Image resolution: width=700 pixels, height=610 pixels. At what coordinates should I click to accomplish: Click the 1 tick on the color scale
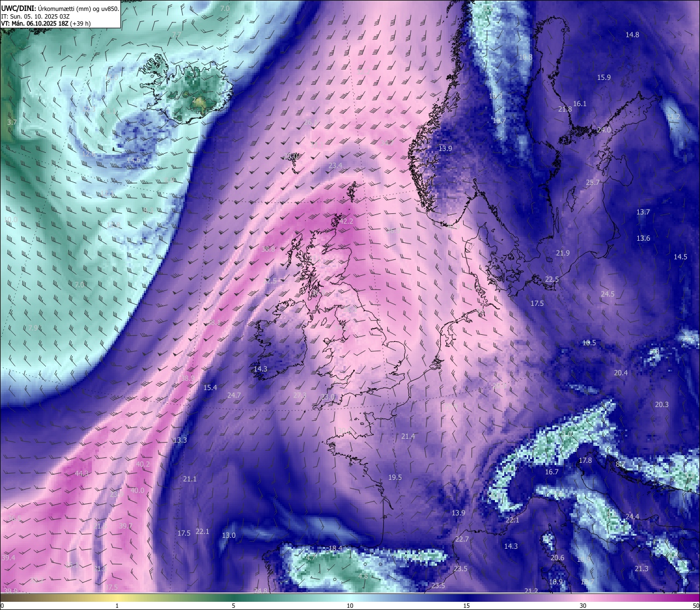tap(117, 606)
